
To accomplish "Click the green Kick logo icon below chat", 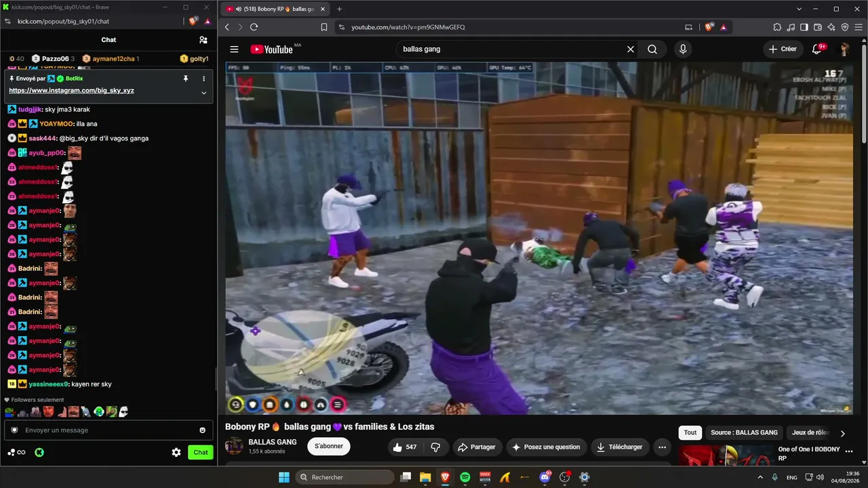I will coord(39,453).
